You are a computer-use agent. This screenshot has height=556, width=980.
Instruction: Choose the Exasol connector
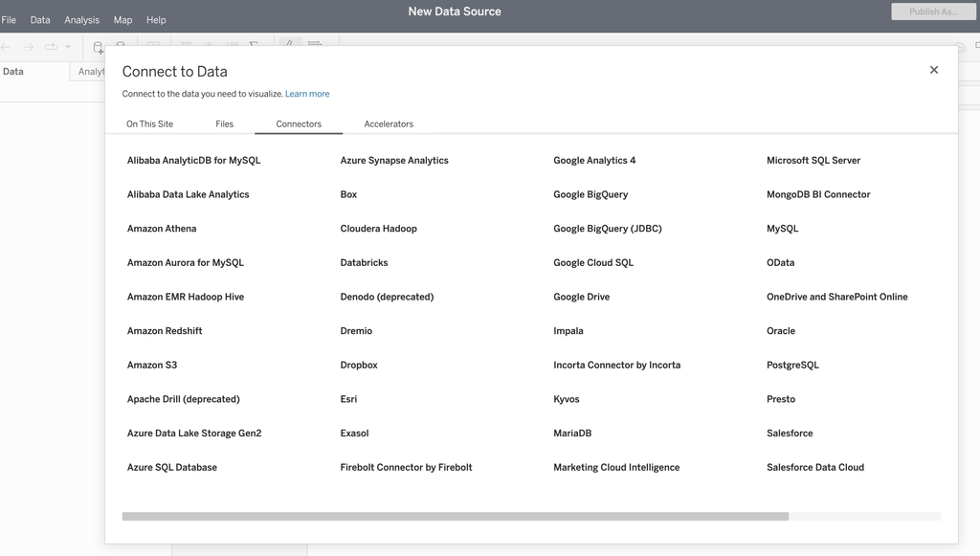coord(354,433)
